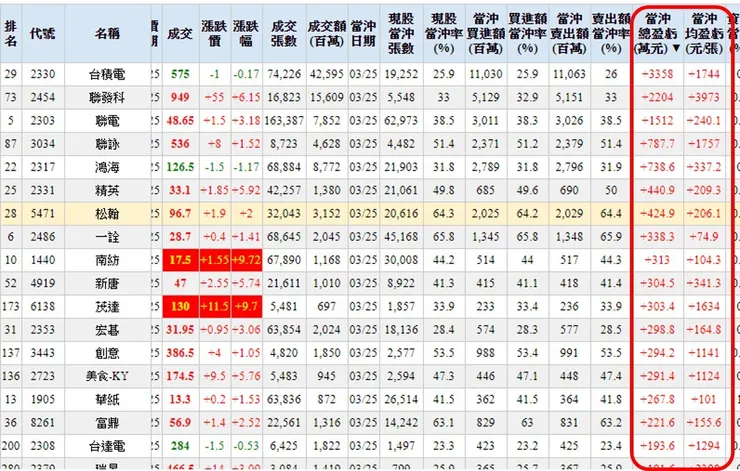The width and height of the screenshot is (740, 471).
Task: Click the 代號 column header
Action: 42,34
